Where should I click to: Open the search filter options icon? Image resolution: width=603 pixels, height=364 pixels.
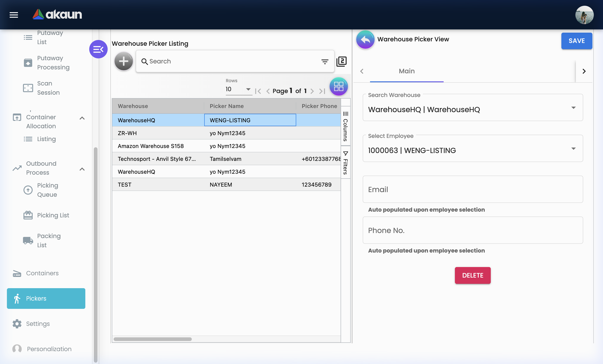pyautogui.click(x=325, y=62)
